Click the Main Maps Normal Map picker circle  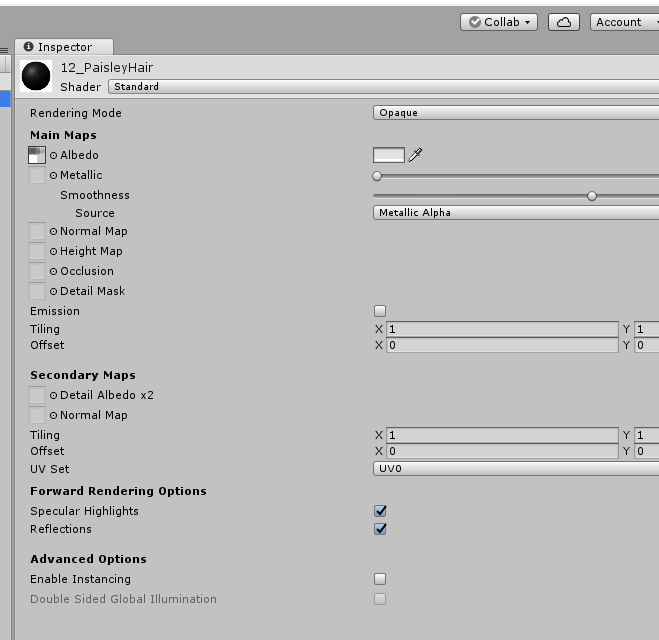point(53,231)
